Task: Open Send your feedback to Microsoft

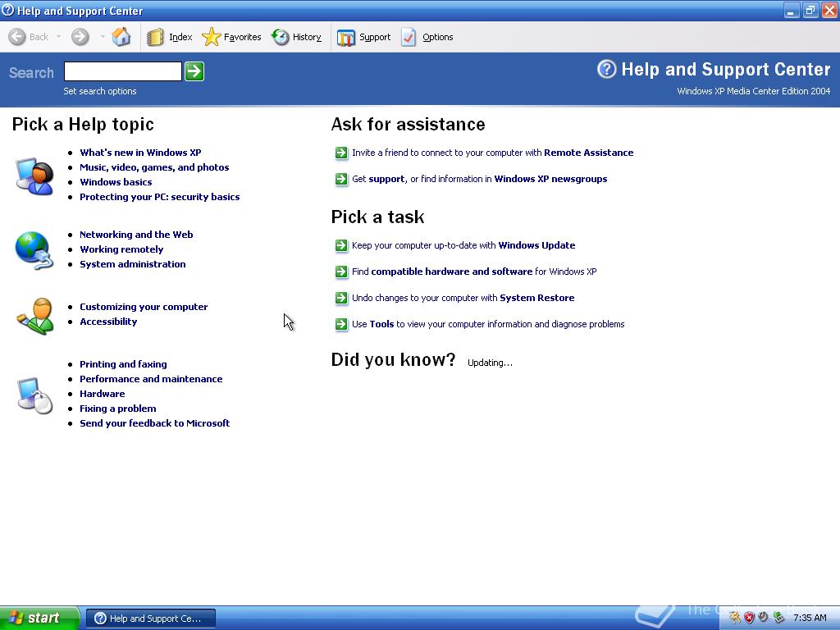Action: tap(155, 423)
